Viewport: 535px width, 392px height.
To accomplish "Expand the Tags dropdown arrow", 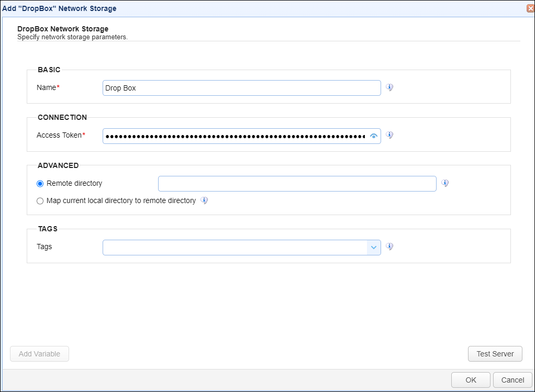I will click(x=374, y=248).
